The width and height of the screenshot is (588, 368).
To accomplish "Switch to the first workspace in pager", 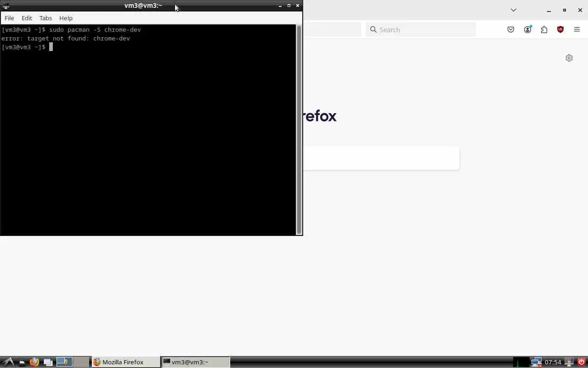I will pyautogui.click(x=64, y=362).
